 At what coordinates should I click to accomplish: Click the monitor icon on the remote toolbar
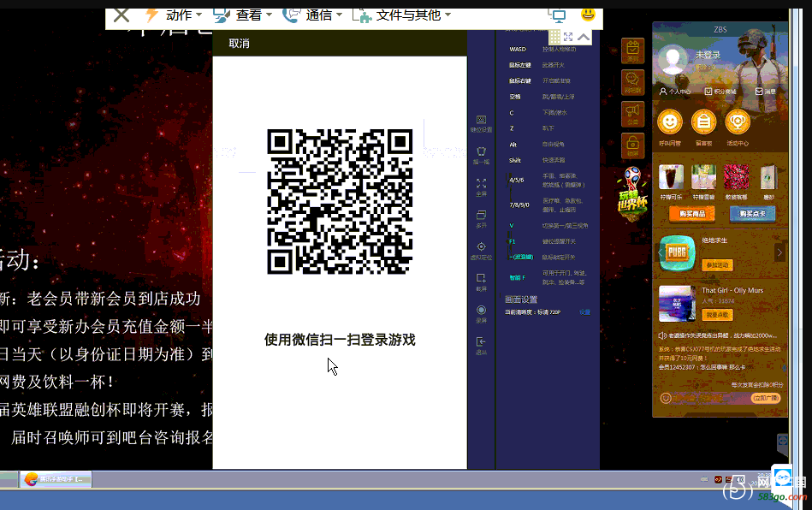(x=558, y=16)
